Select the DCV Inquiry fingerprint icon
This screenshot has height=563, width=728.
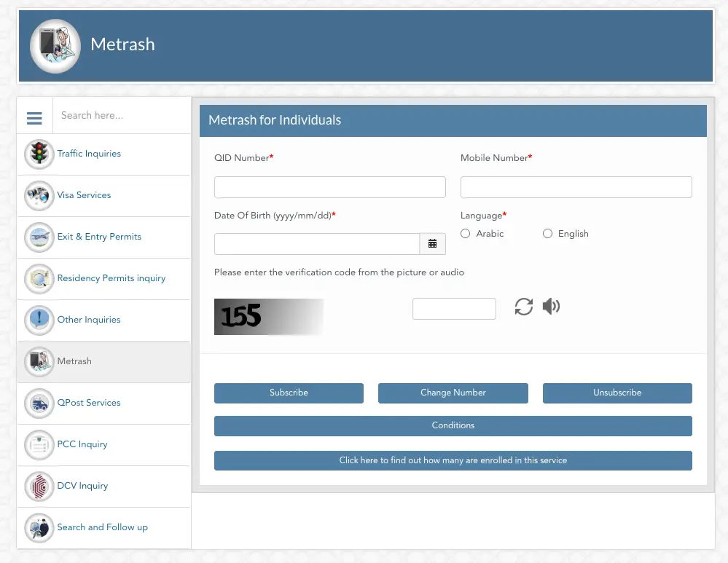tap(39, 486)
